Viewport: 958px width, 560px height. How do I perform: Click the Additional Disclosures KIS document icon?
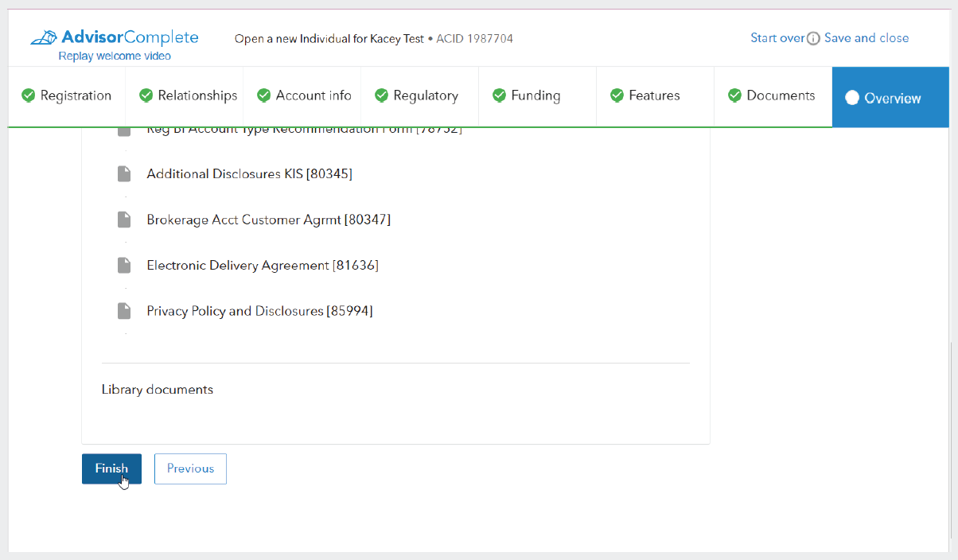coord(124,173)
